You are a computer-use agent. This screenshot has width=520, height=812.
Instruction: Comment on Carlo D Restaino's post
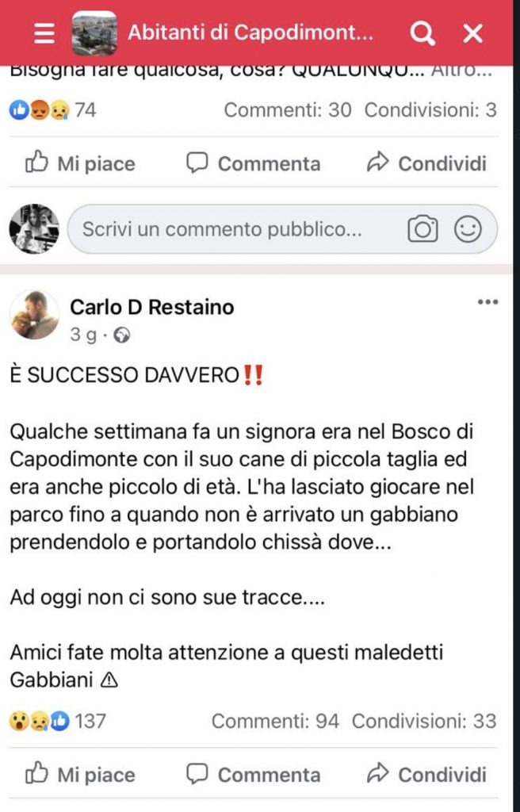tap(254, 775)
